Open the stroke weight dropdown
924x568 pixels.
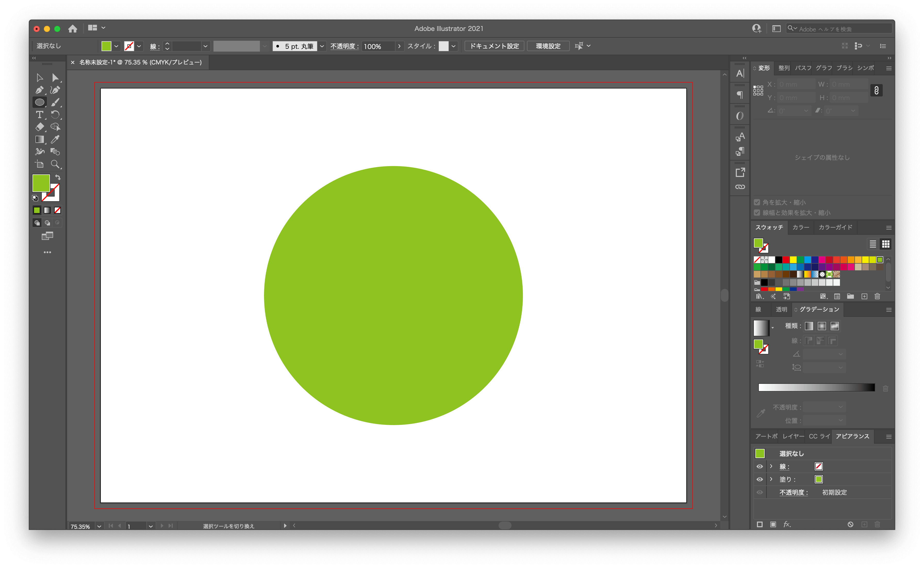coord(205,46)
